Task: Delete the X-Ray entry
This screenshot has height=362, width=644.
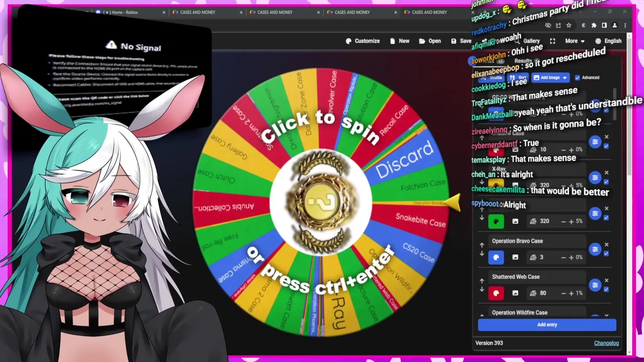Action: pyautogui.click(x=606, y=172)
